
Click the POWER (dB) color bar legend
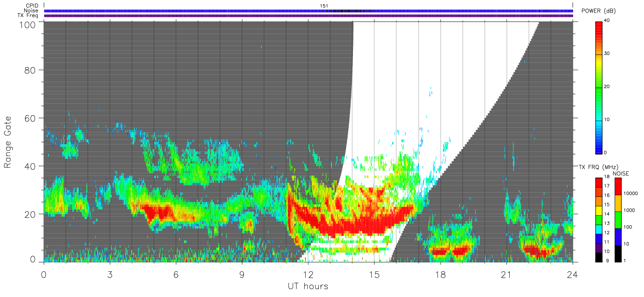tap(599, 87)
